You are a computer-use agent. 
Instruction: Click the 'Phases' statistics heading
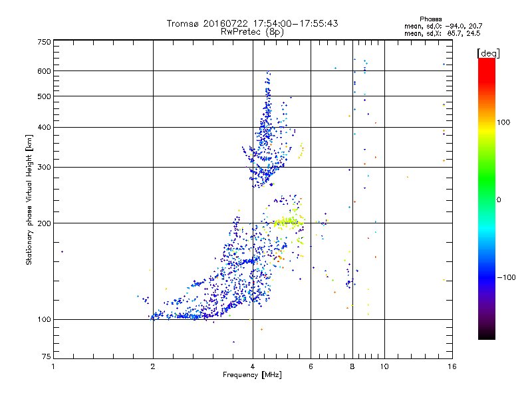(430, 19)
